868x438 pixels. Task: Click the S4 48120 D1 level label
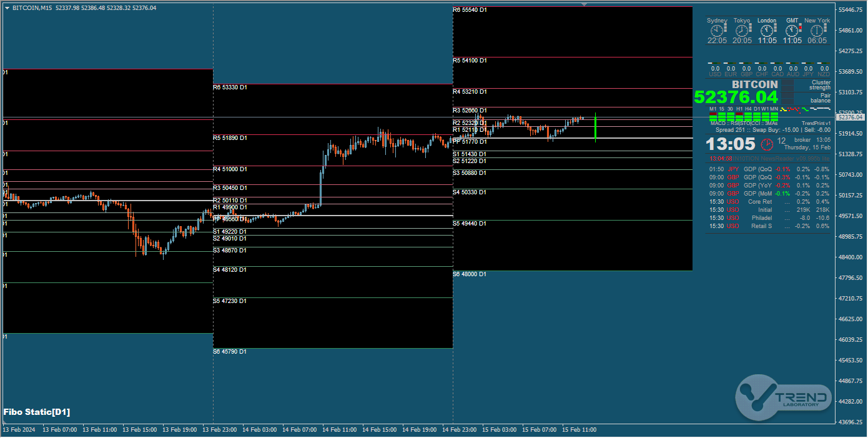230,270
